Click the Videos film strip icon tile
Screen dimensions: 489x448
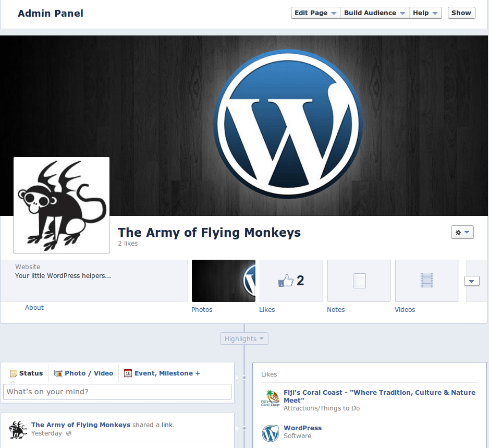426,281
